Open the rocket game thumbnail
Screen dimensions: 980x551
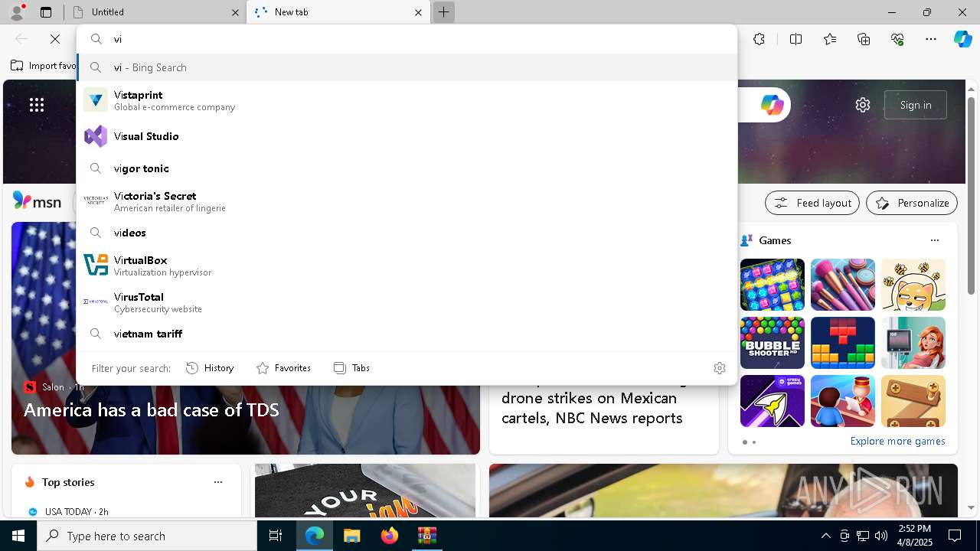[x=773, y=401]
